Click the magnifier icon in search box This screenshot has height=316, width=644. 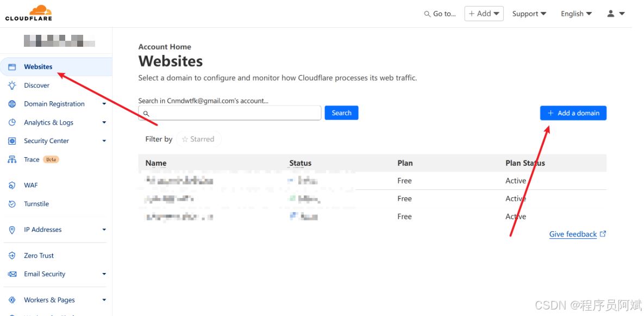[146, 114]
